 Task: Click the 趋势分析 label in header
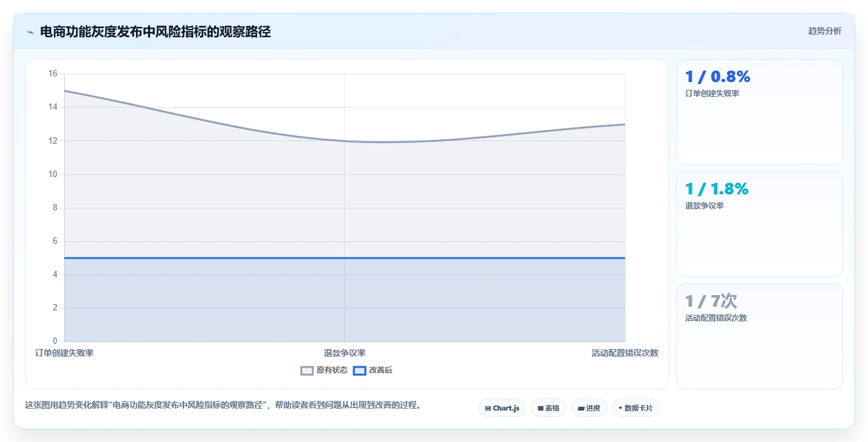click(x=825, y=31)
